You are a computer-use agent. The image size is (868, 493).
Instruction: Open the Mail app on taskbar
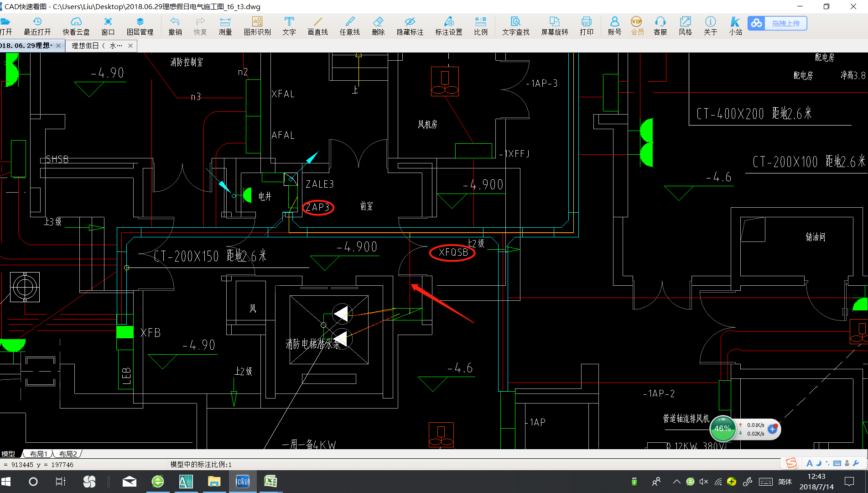[x=130, y=482]
